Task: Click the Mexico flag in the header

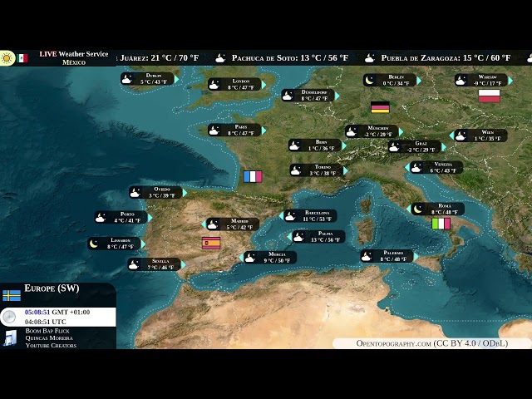Action: tap(22, 58)
